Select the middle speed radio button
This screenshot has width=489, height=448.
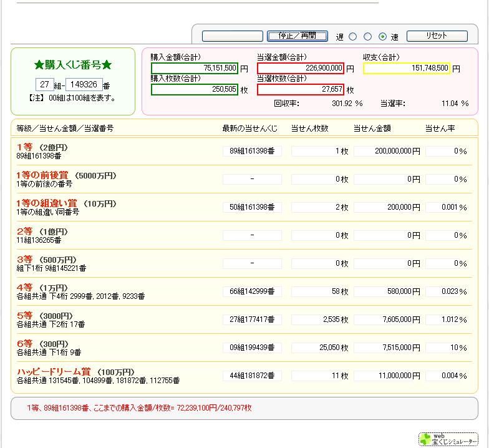368,36
